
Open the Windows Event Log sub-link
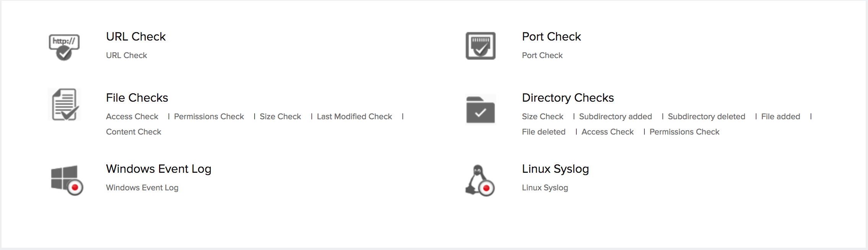click(x=142, y=188)
